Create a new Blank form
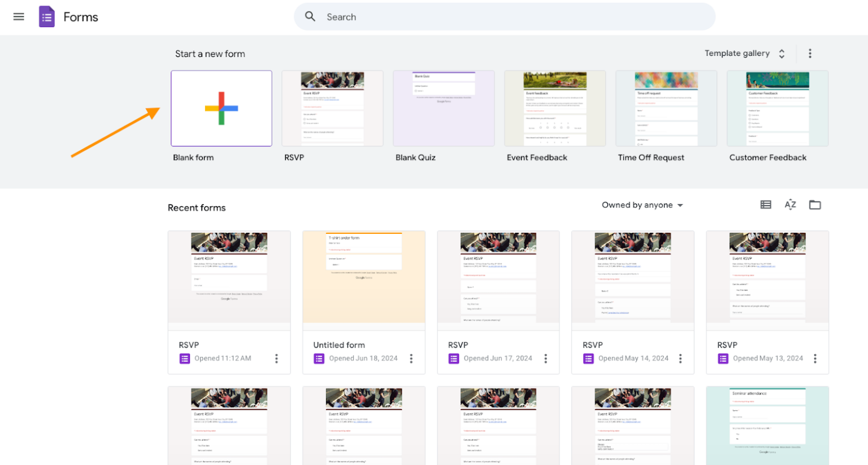868x465 pixels. (x=222, y=108)
